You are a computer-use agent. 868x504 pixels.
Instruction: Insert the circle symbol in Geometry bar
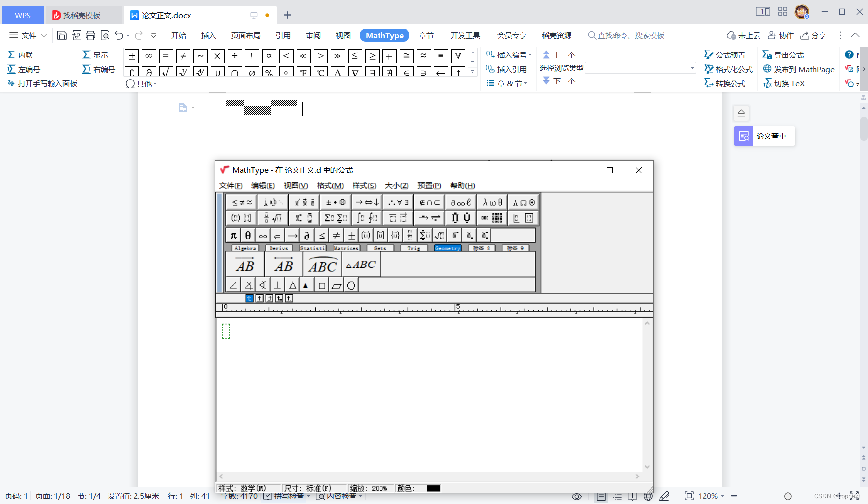pos(351,285)
